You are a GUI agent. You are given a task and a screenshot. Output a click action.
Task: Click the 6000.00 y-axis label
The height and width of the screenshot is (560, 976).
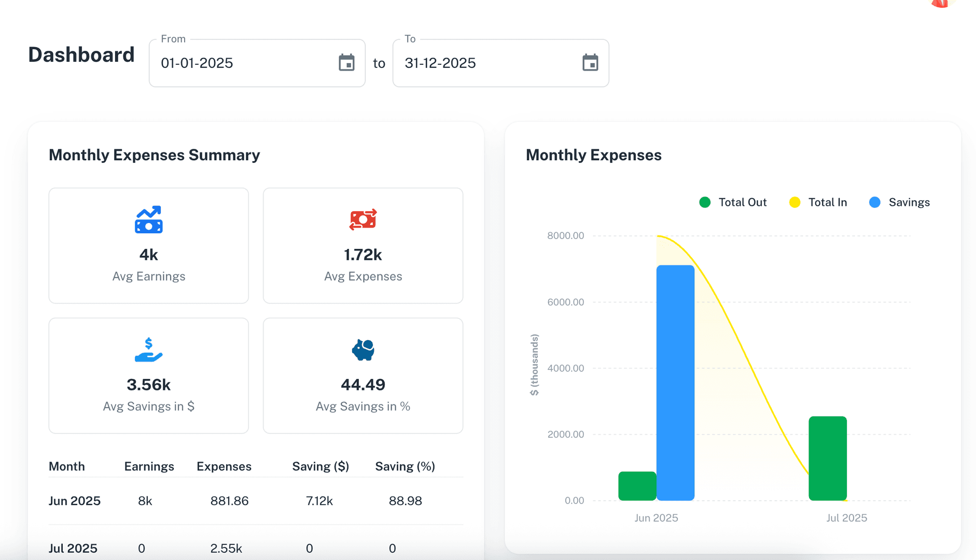(566, 302)
